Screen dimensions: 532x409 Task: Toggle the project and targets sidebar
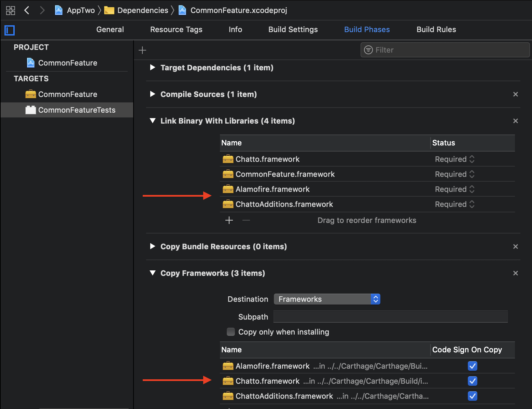click(10, 30)
